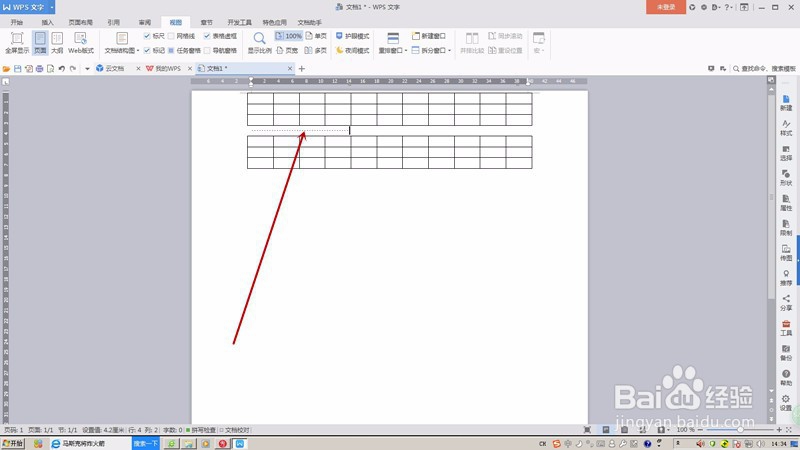The height and width of the screenshot is (450, 800).
Task: Fit to page width (页宽)
Action: coord(287,51)
